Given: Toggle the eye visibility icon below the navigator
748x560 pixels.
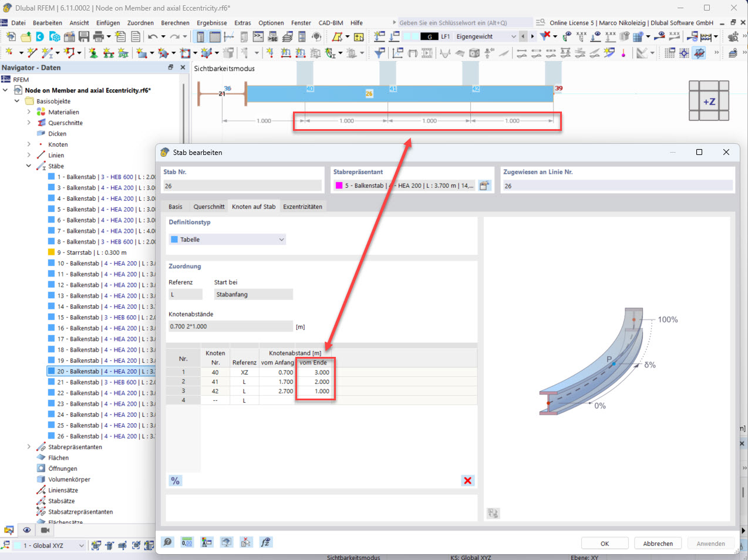Looking at the screenshot, I should tap(26, 530).
